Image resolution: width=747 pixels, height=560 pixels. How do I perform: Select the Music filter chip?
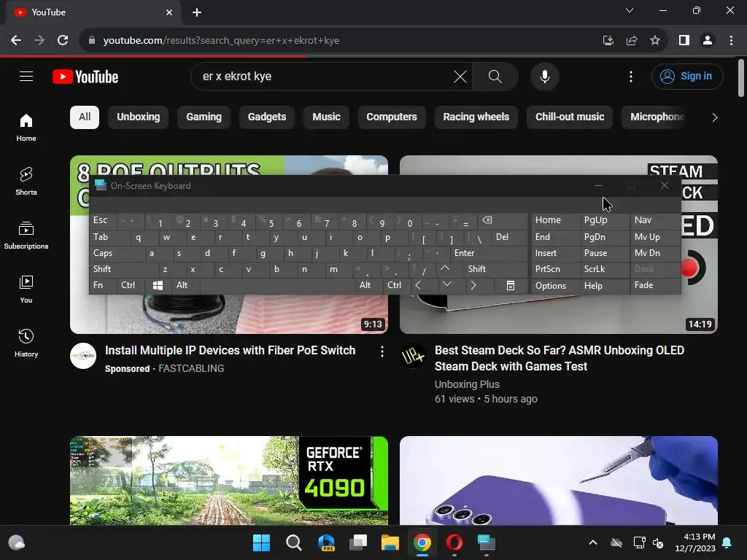tap(326, 117)
